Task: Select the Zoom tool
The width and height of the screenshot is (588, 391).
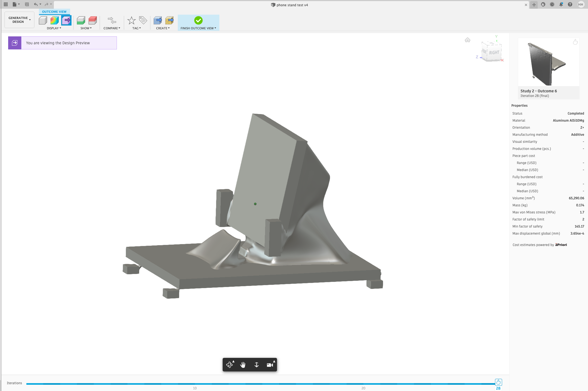Action: (x=256, y=365)
